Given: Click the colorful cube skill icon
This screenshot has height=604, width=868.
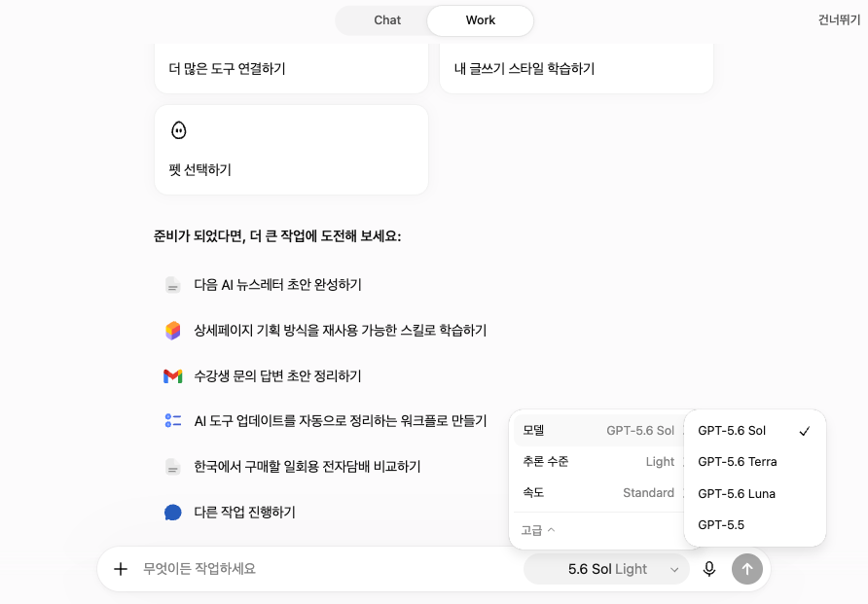Looking at the screenshot, I should [x=172, y=331].
